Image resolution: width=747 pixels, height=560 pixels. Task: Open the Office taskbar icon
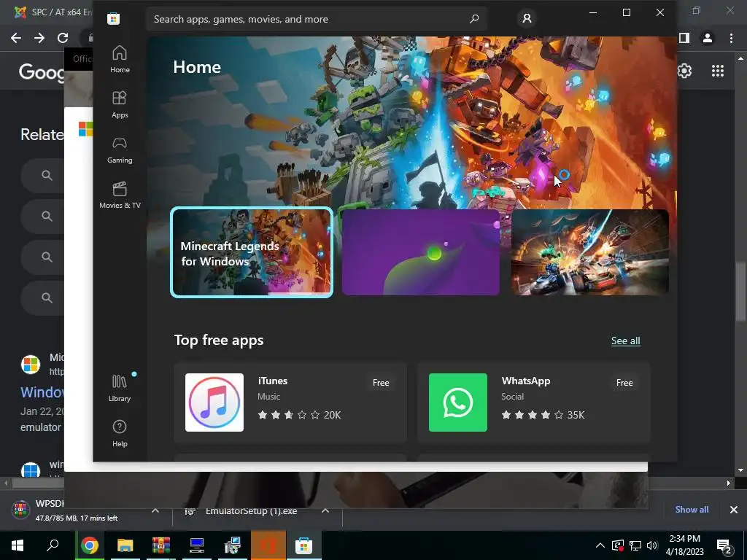(268, 545)
